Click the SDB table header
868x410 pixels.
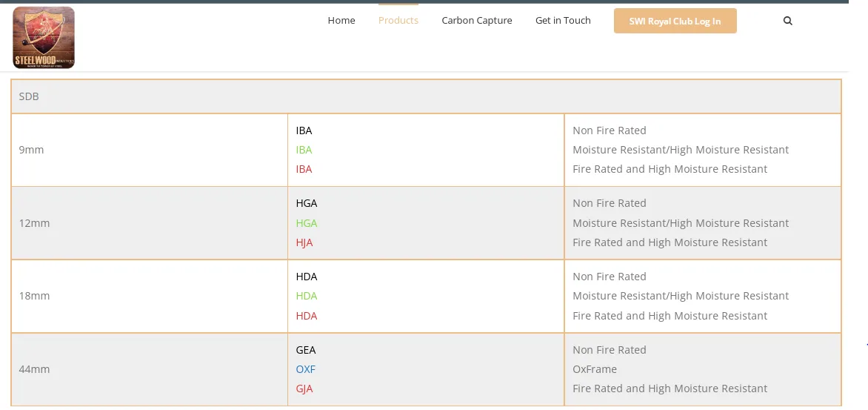click(x=29, y=96)
